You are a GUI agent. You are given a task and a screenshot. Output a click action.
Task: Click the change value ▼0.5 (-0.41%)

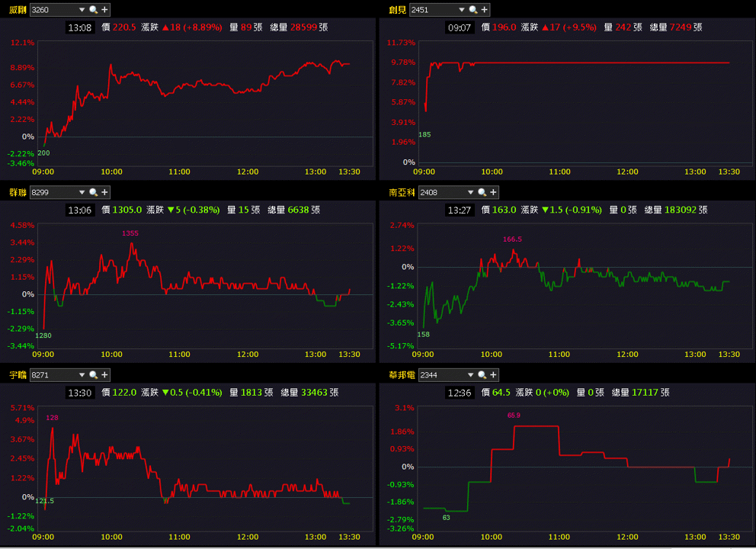point(192,393)
